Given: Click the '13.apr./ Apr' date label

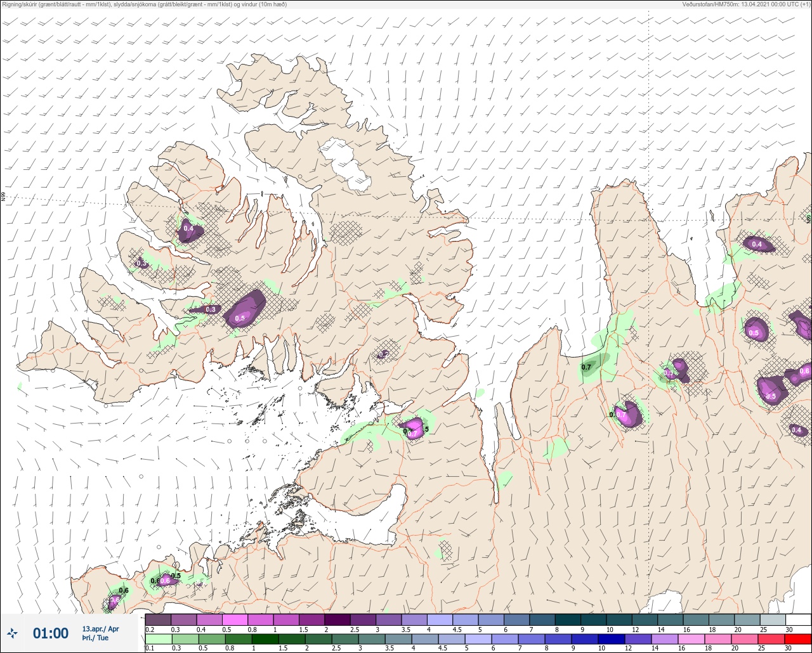Looking at the screenshot, I should click(100, 629).
